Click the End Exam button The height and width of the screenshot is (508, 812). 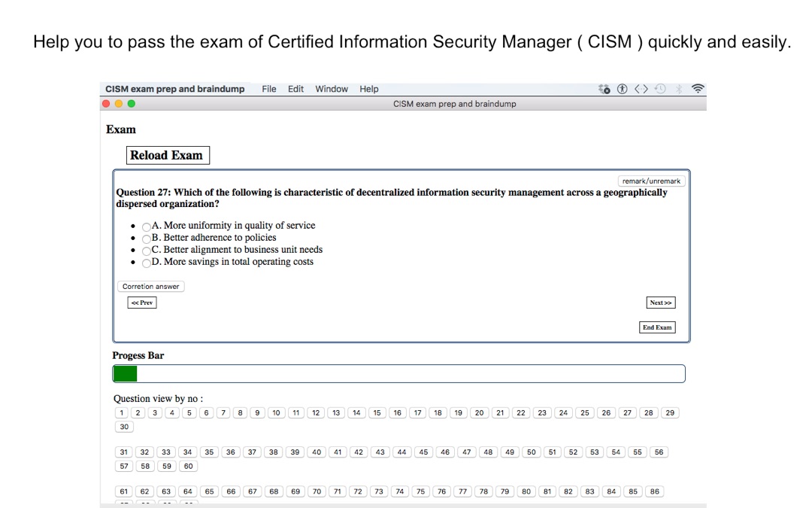pos(657,327)
